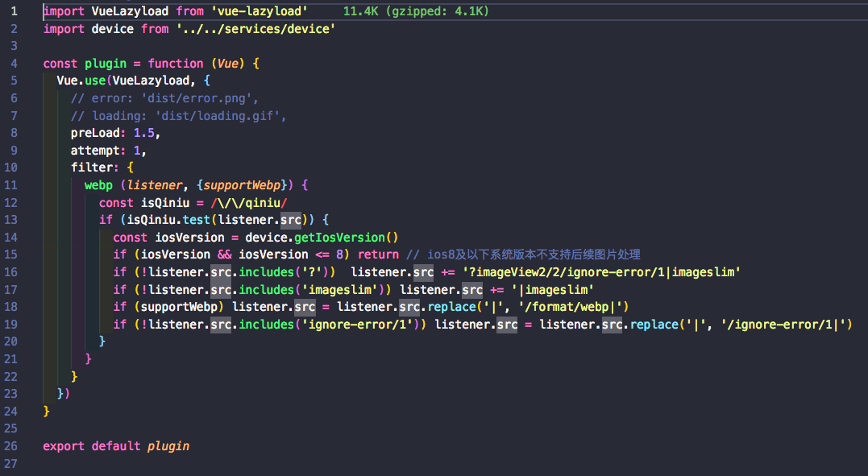Click the Chinese ios8 comment
Viewport: 868px width, 476px height.
(x=523, y=255)
